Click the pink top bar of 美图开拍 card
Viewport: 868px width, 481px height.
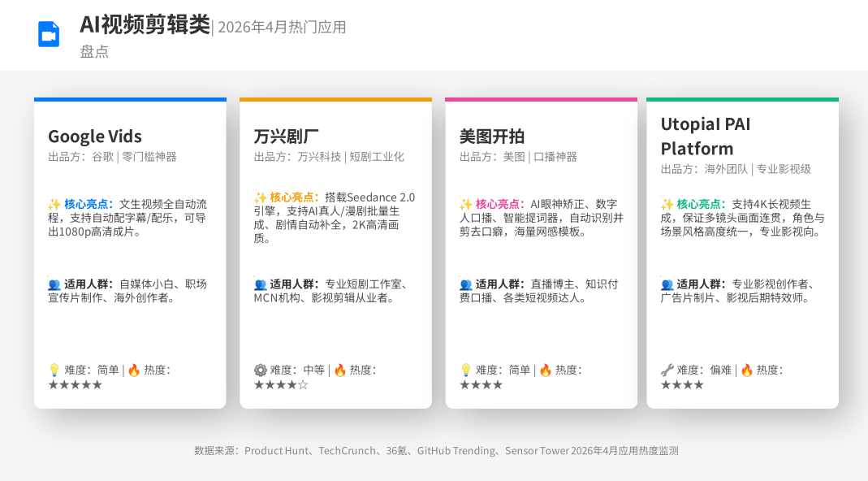[542, 100]
